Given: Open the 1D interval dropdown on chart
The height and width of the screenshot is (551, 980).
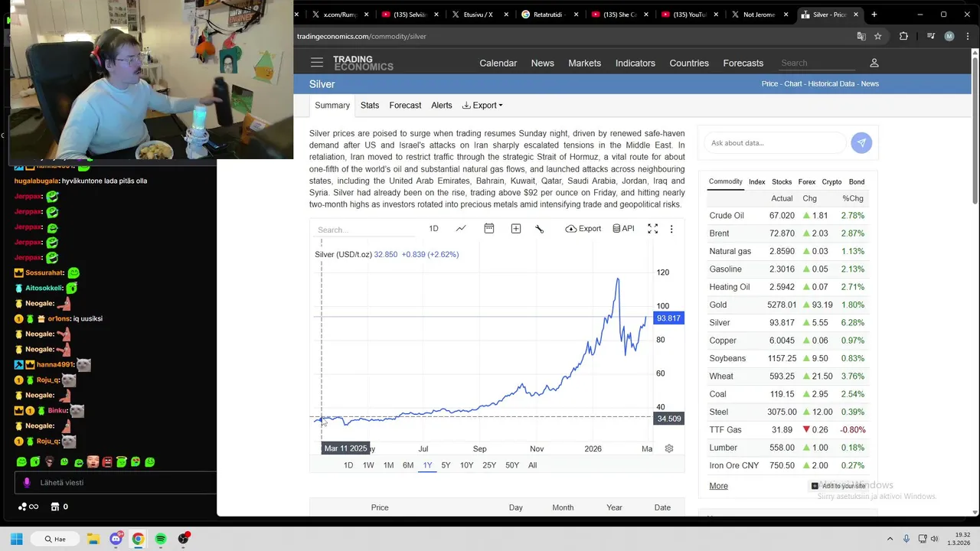Looking at the screenshot, I should 433,229.
